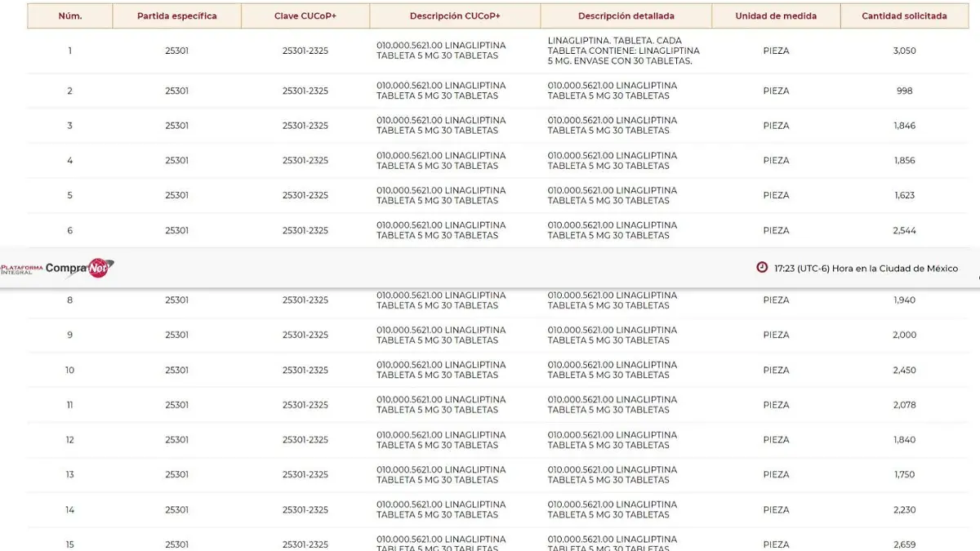The image size is (980, 551).
Task: Click the Cantidad solicitada column header
Action: click(904, 16)
